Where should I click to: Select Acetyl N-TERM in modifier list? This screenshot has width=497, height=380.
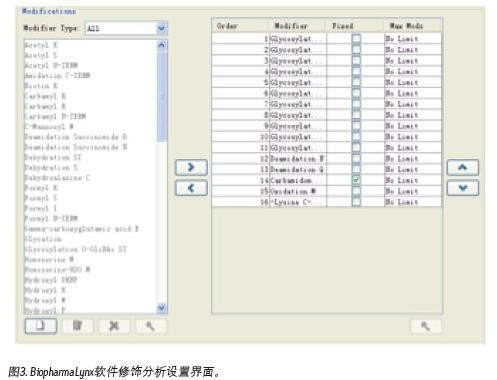[x=51, y=65]
